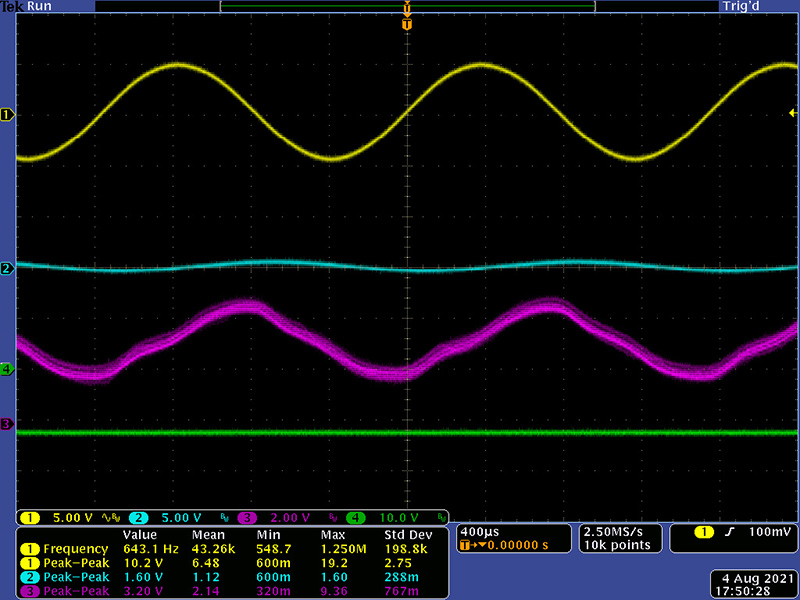Click the Frequency measurement row

232,548
